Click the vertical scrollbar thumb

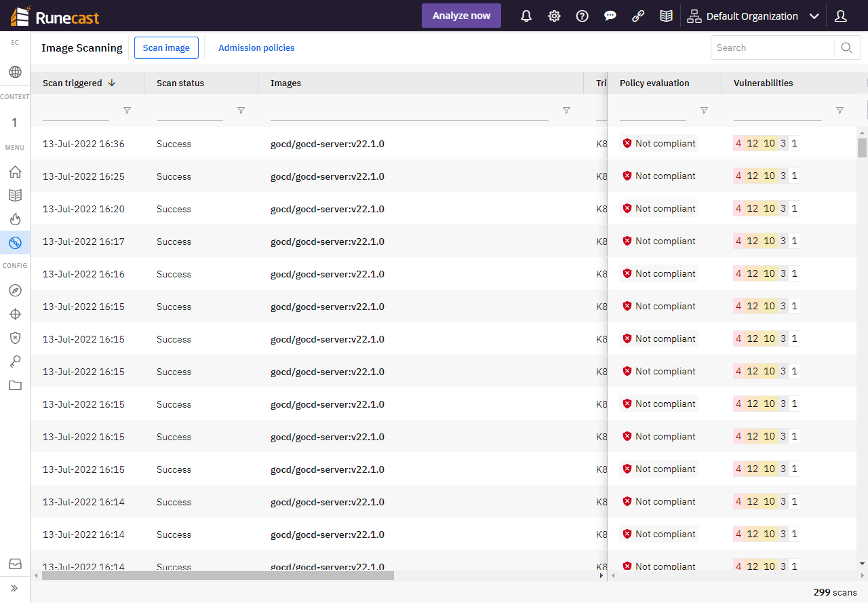pyautogui.click(x=862, y=147)
